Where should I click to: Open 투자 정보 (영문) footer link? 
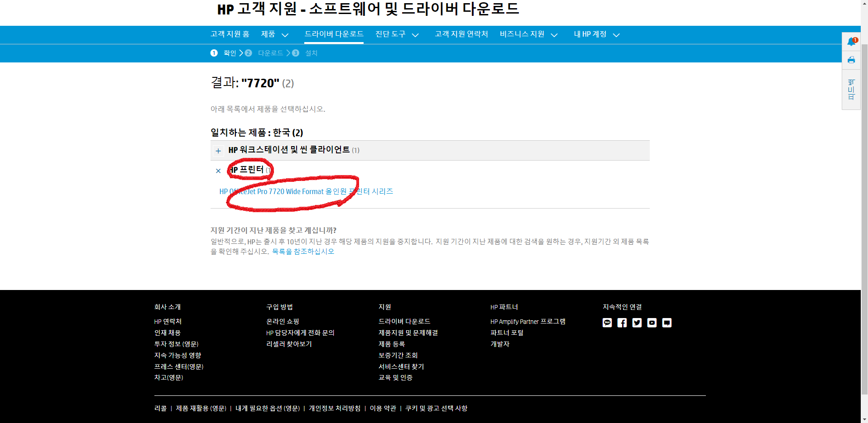tap(176, 344)
